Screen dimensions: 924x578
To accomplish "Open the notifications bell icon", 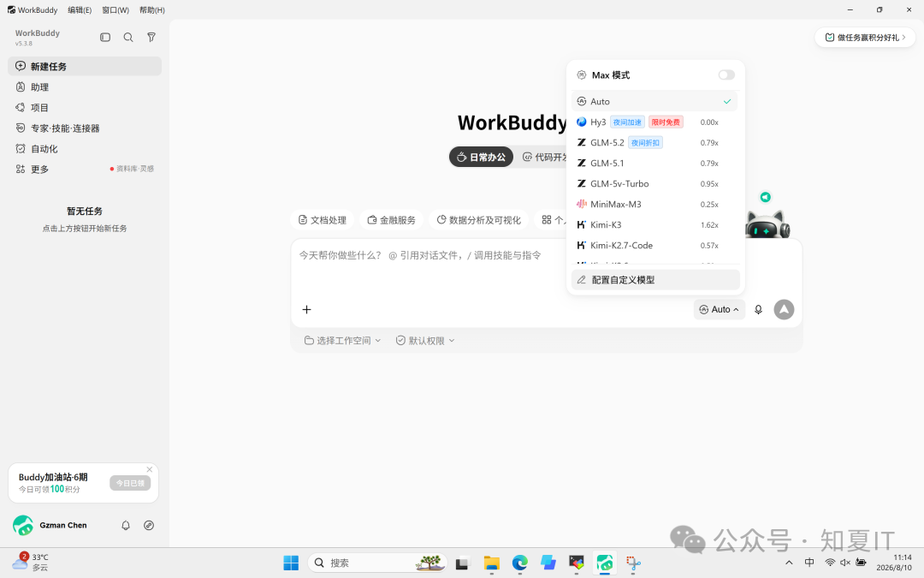I will pyautogui.click(x=126, y=525).
